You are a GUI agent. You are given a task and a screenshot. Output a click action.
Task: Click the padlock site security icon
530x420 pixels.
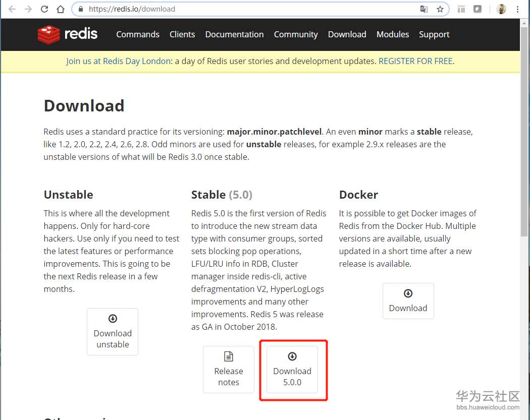pyautogui.click(x=80, y=9)
